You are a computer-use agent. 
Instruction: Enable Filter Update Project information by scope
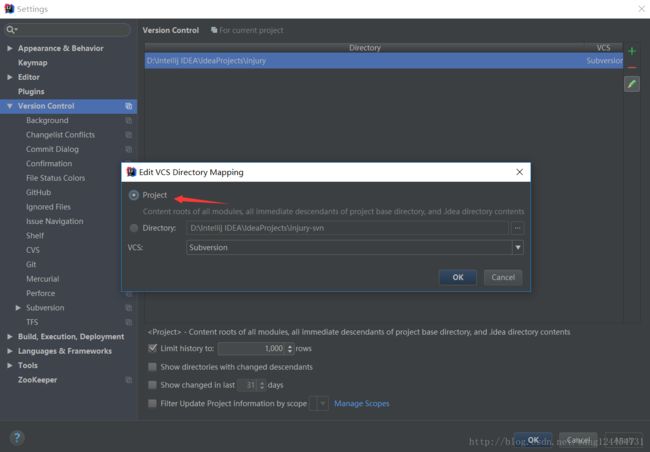[153, 403]
